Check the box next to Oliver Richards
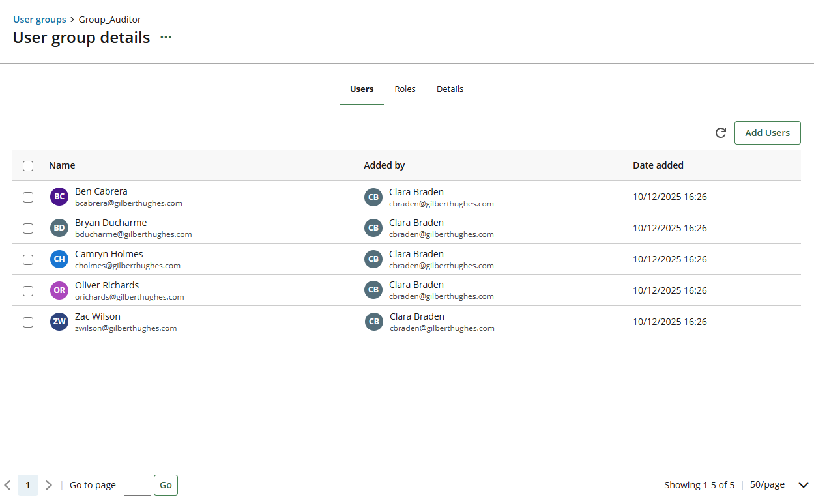This screenshot has height=504, width=814. [x=28, y=291]
